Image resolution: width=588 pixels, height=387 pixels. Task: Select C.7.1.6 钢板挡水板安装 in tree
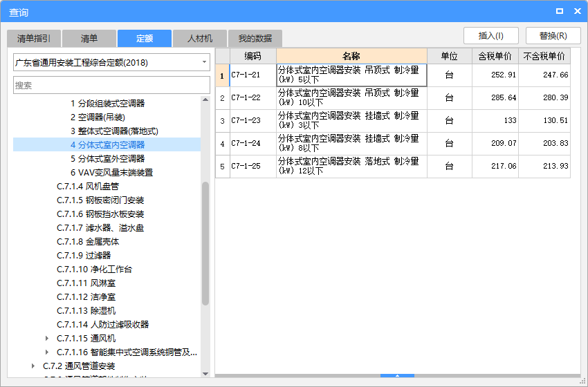100,214
